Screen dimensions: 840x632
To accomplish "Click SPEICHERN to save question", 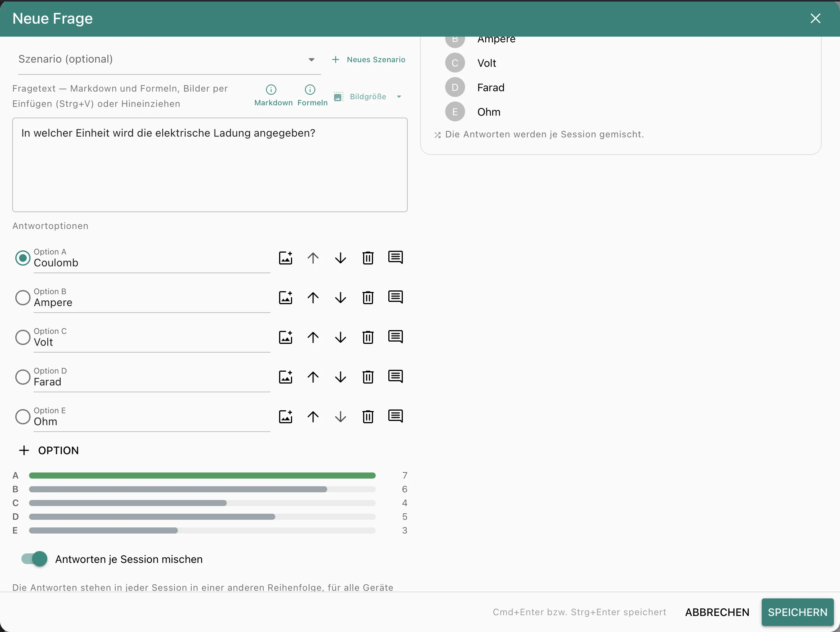I will tap(798, 612).
